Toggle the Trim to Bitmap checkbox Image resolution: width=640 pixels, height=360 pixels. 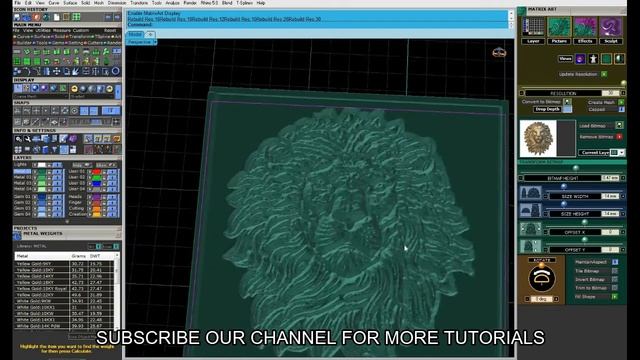[615, 288]
